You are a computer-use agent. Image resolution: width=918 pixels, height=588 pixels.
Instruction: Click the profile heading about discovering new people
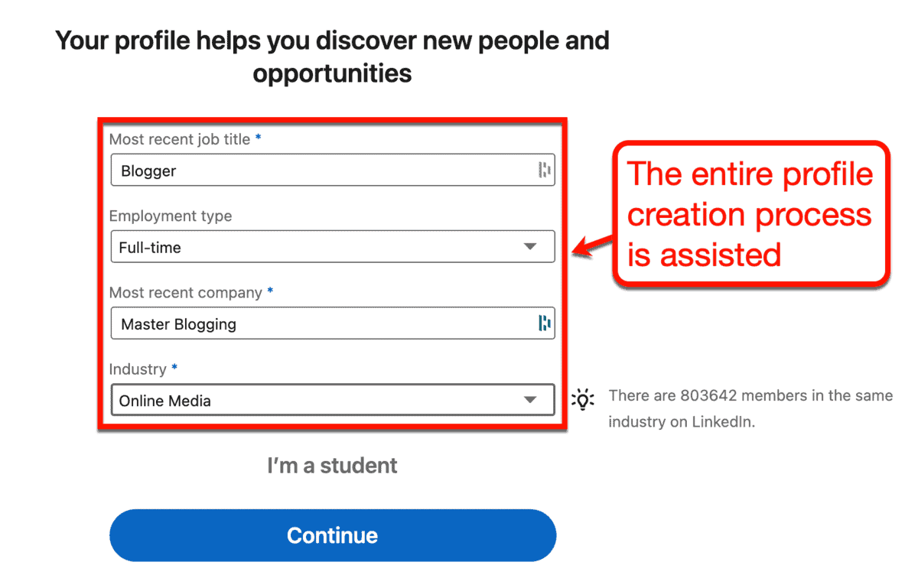pyautogui.click(x=333, y=57)
